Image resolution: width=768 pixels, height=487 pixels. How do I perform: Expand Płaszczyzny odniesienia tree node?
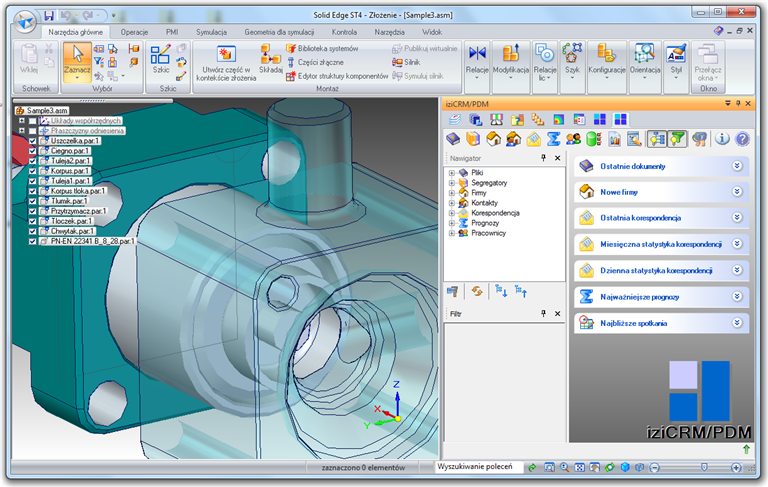coord(22,131)
